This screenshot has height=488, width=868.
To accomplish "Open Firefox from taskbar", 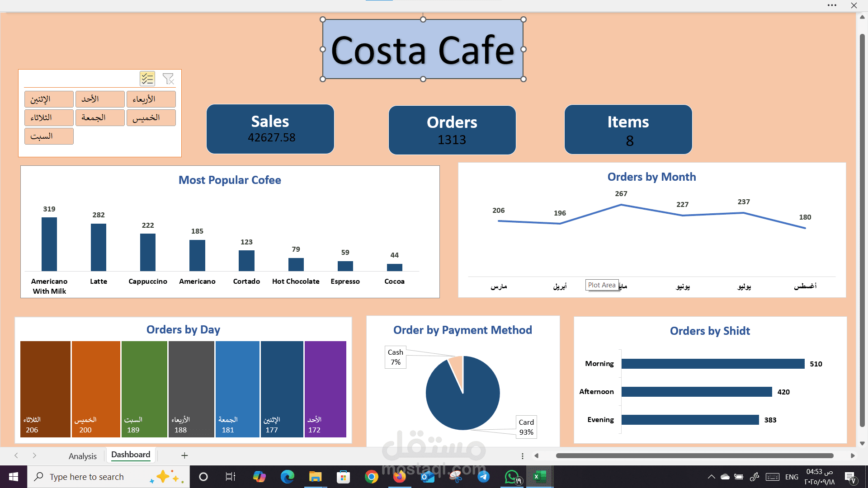I will tap(399, 477).
